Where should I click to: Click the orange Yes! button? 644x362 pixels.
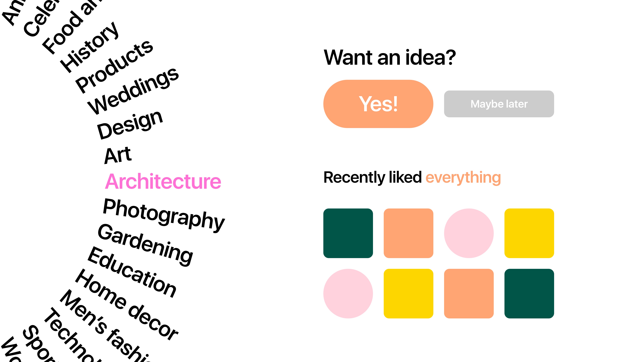[x=378, y=104]
